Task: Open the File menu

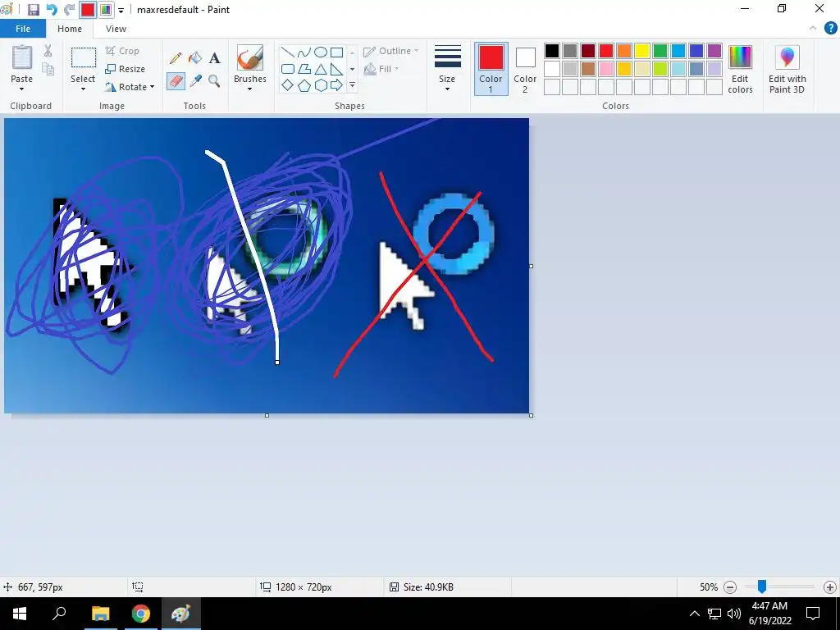Action: pos(23,29)
